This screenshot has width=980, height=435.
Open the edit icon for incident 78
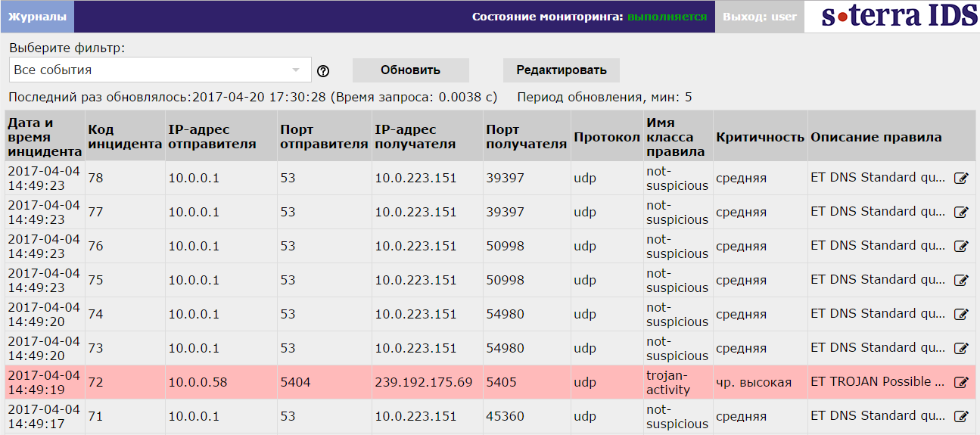pos(961,179)
